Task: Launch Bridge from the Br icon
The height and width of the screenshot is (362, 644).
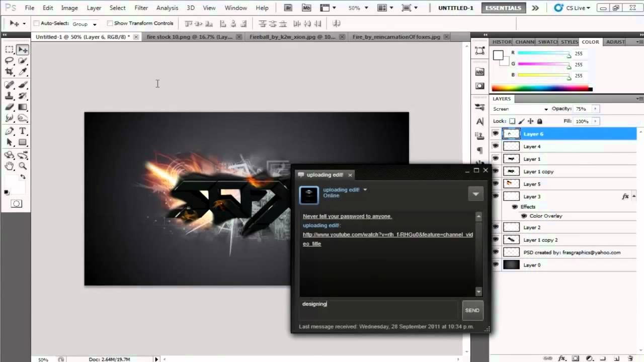Action: [x=288, y=8]
